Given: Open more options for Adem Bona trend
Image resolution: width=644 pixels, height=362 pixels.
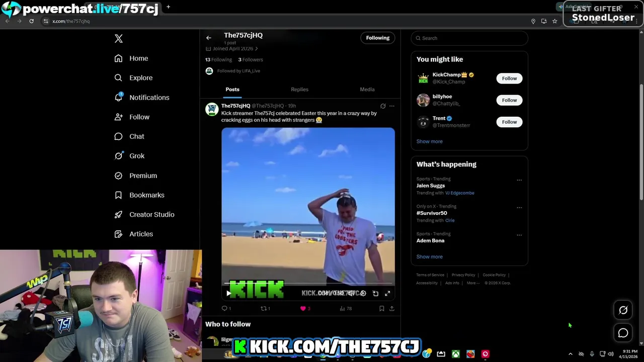Looking at the screenshot, I should 519,235.
